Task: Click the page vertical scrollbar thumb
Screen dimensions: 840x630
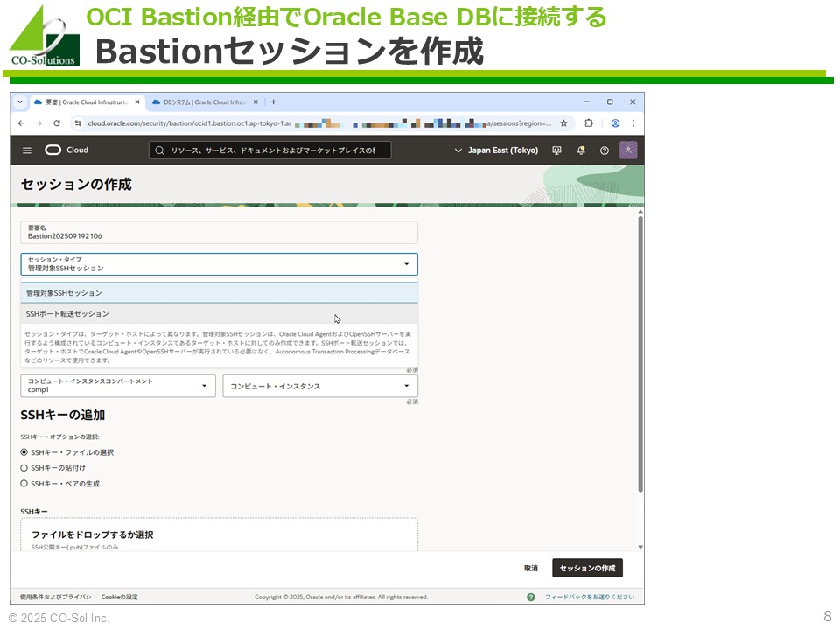Action: tap(640, 353)
